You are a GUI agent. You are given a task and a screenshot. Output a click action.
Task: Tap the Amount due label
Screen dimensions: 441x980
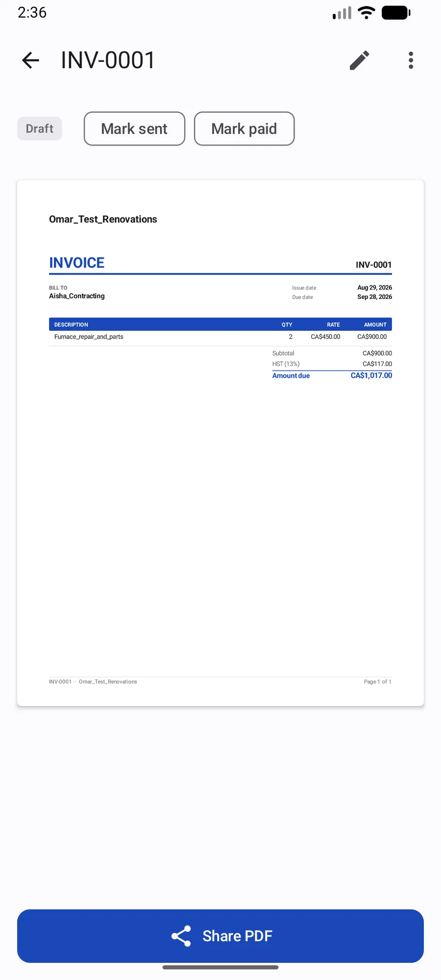[x=291, y=376]
